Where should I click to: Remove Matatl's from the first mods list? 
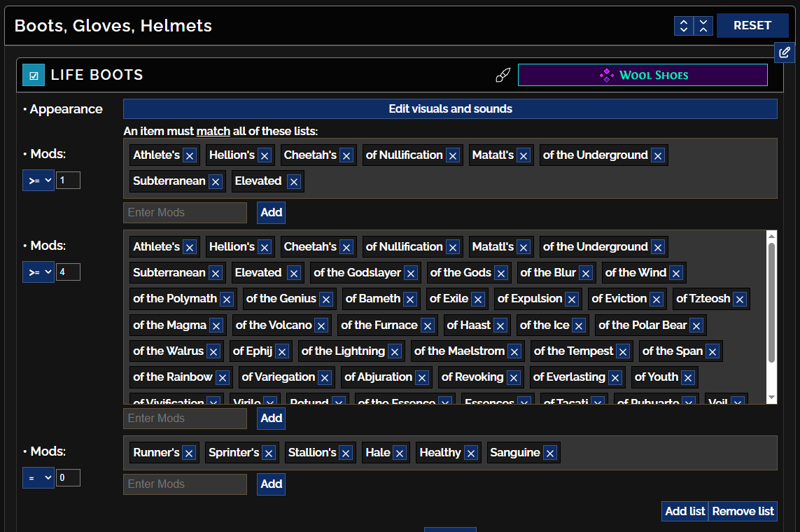coord(524,155)
